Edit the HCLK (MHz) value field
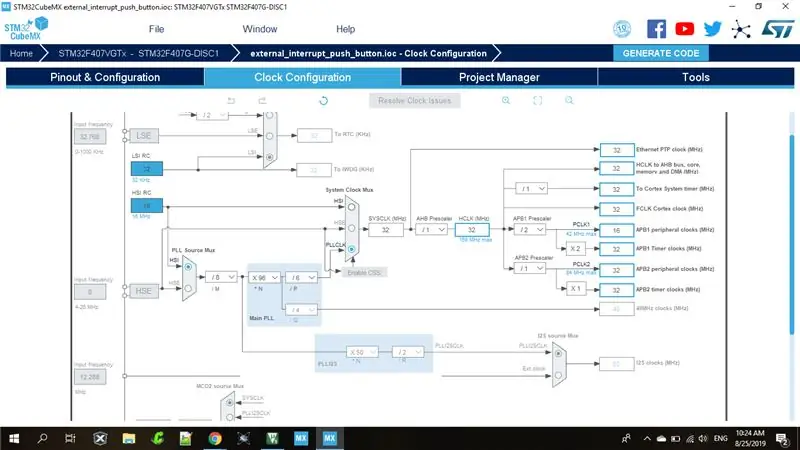 click(472, 230)
